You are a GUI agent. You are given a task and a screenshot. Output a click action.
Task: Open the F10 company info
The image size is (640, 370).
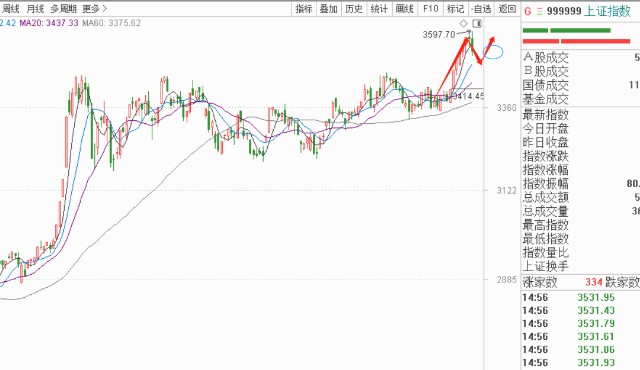coord(430,9)
